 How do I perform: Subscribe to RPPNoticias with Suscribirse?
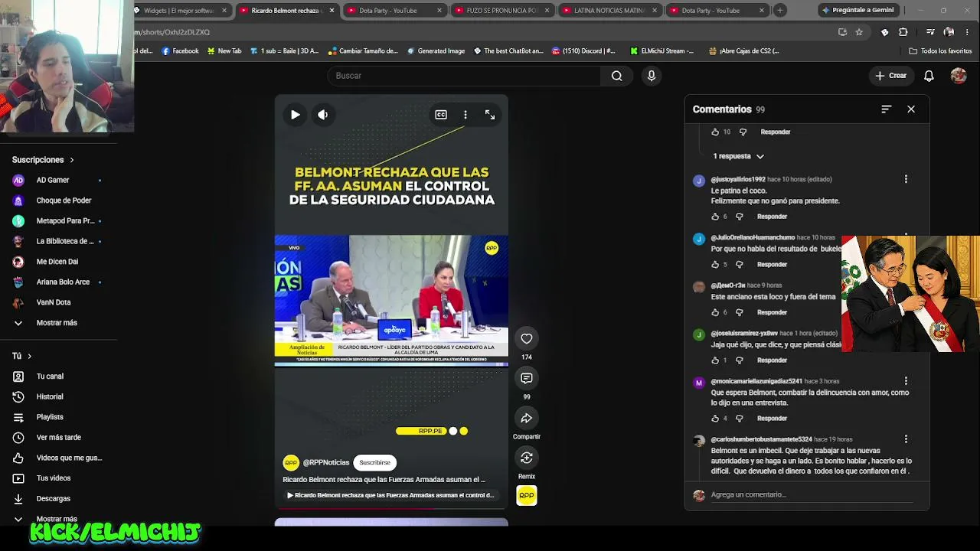[374, 462]
